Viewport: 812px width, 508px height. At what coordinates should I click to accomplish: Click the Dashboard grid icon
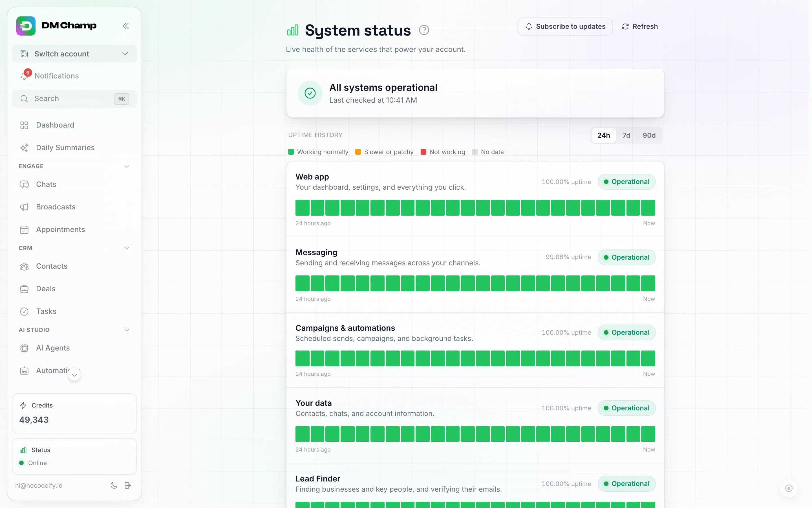[x=24, y=125]
